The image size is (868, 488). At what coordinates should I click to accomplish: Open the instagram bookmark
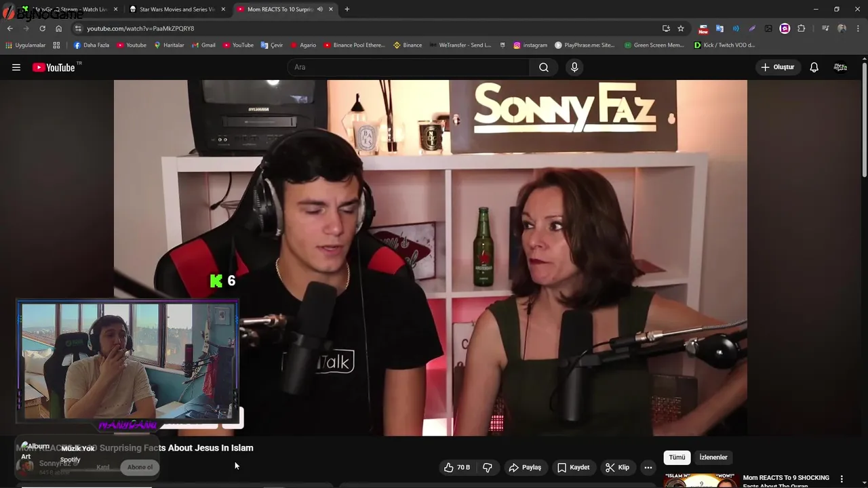click(530, 45)
